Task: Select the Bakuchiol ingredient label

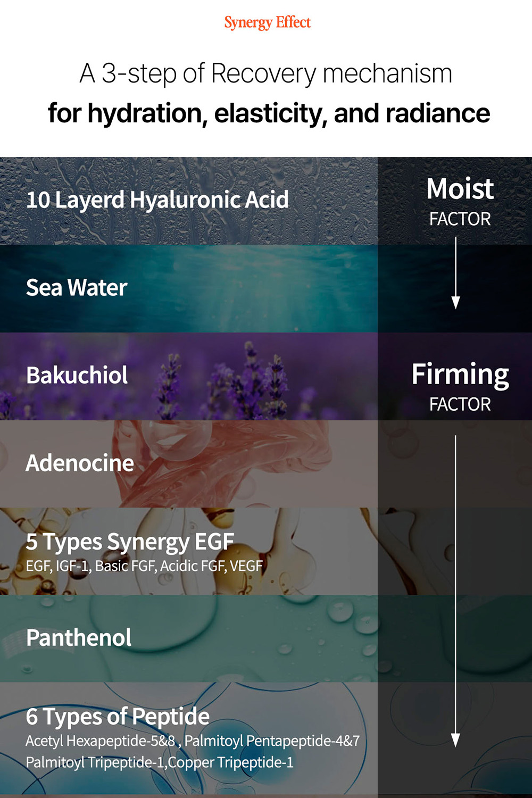Action: click(x=77, y=375)
